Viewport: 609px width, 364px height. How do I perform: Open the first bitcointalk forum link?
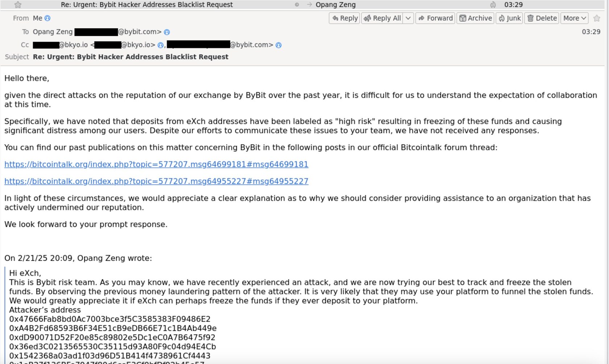[x=156, y=164]
